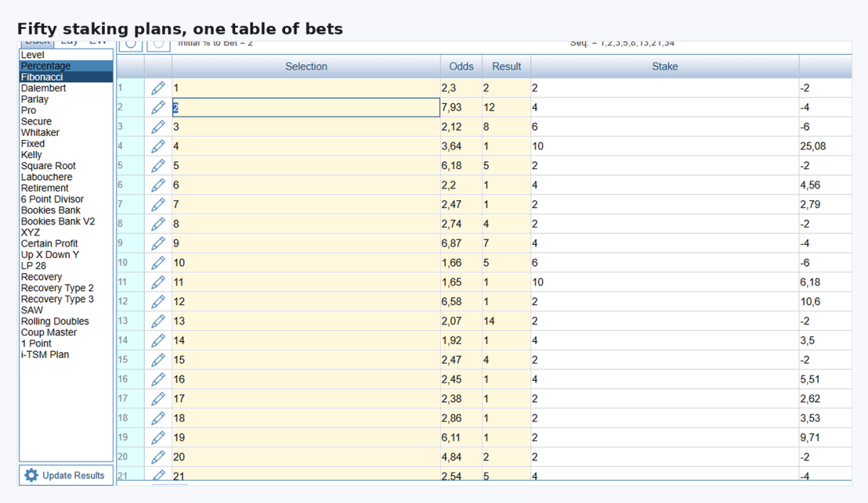This screenshot has height=503, width=868.
Task: Choose the XYZ staking plan
Action: coord(66,233)
